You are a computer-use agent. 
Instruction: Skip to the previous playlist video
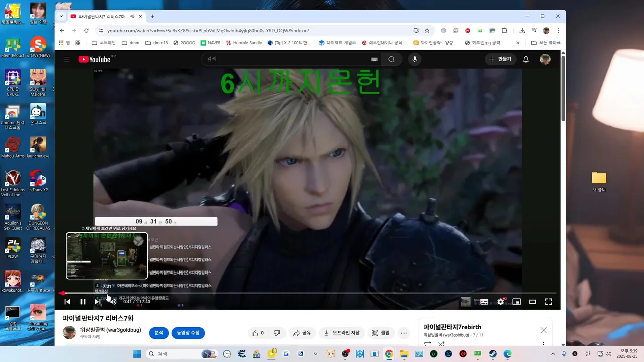67,302
